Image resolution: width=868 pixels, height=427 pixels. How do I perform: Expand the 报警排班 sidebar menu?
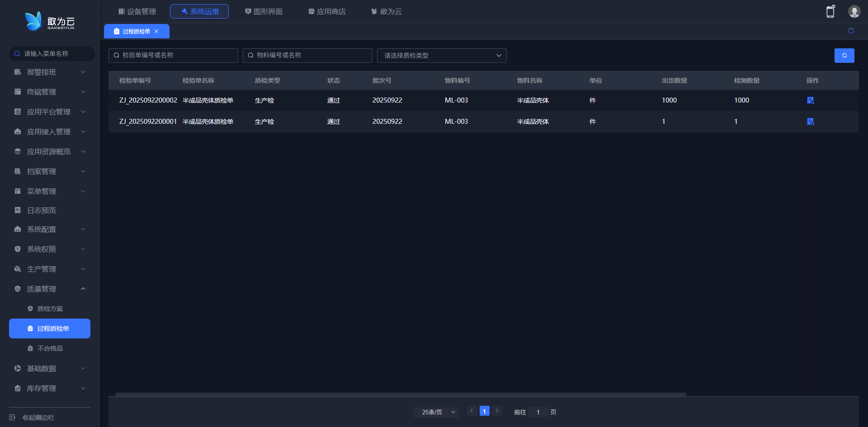[50, 72]
